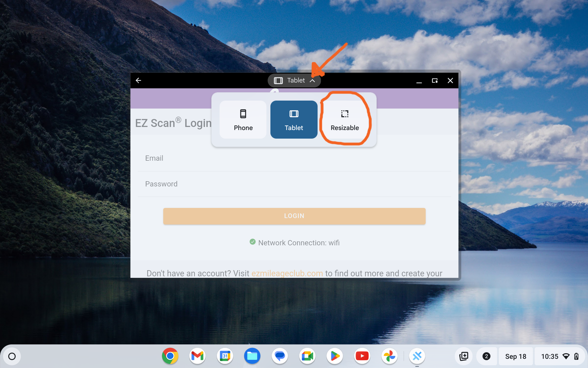Choose the Resizable window size option
588x368 pixels.
pyautogui.click(x=345, y=120)
